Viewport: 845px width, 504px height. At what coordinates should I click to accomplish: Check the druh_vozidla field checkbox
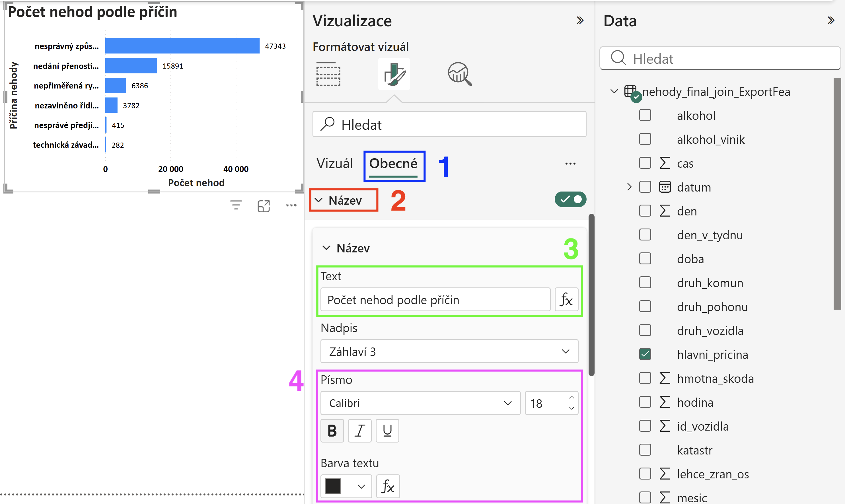coord(645,330)
